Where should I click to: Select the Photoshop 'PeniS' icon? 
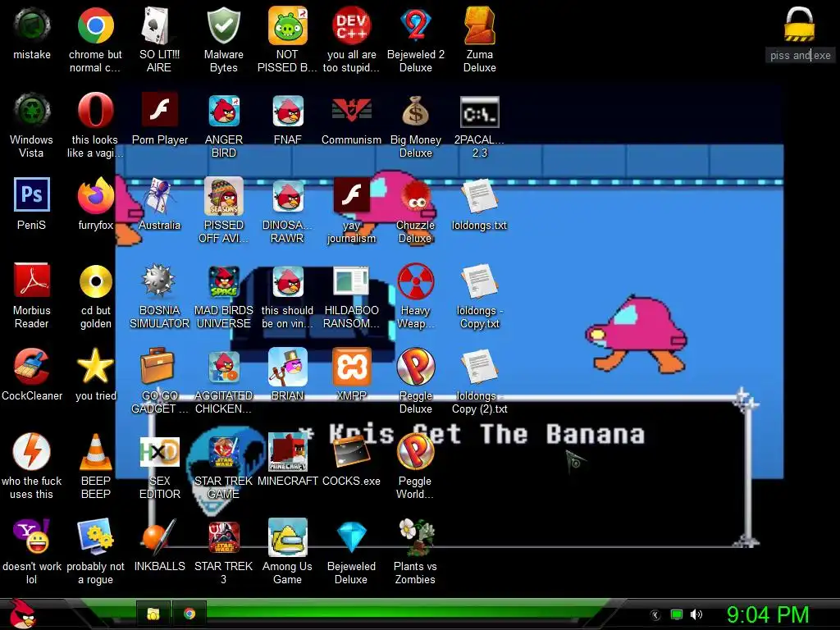pyautogui.click(x=32, y=195)
